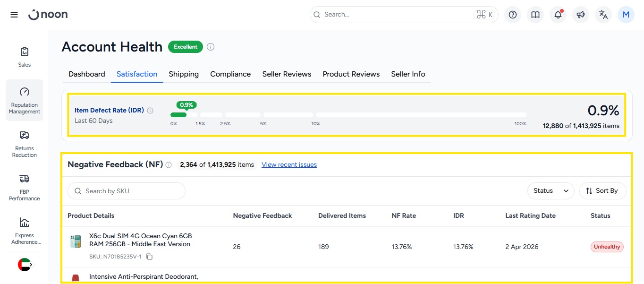The width and height of the screenshot is (644, 284).
Task: Open the hamburger navigation menu
Action: pyautogui.click(x=14, y=15)
